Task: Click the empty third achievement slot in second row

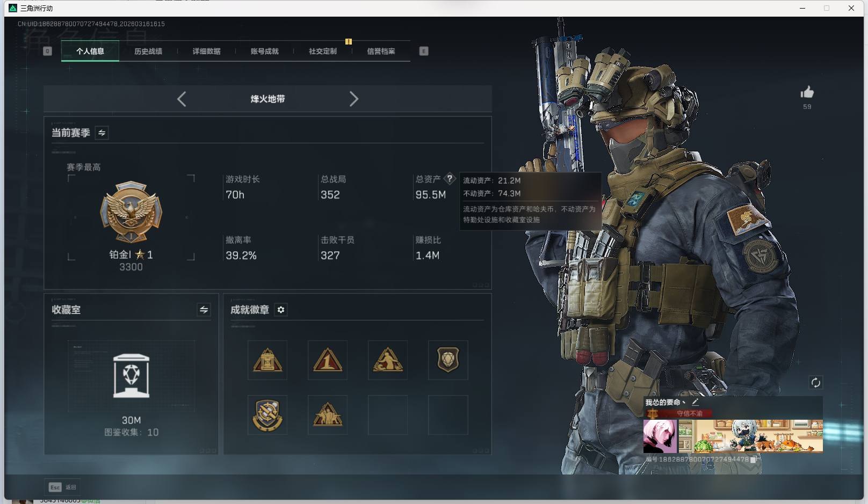Action: (388, 415)
